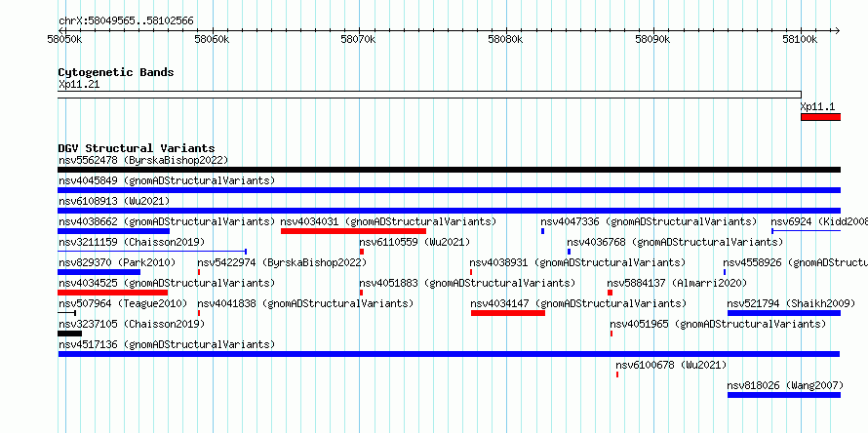This screenshot has width=868, height=433.
Task: Click the black nsv3237105 bar
Action: [70, 334]
